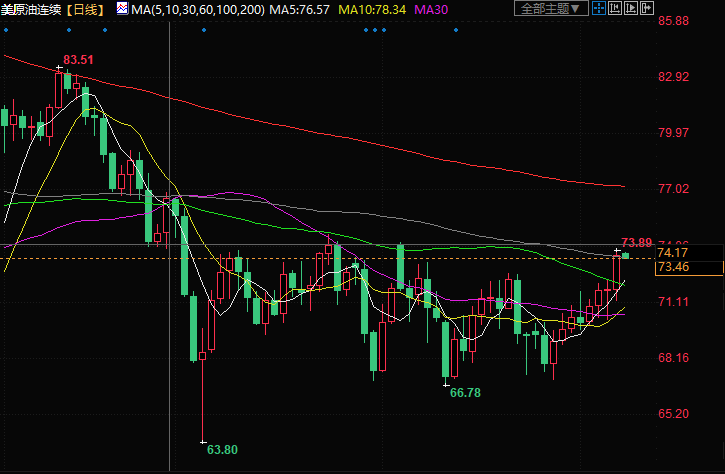Toggle the blue crosshair cursor icon
This screenshot has height=474, width=725.
(599, 8)
